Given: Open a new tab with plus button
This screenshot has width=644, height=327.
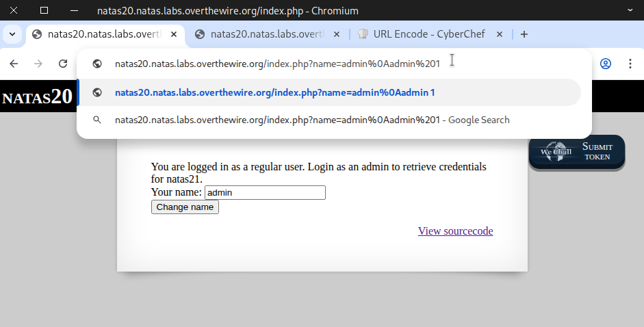Looking at the screenshot, I should point(524,34).
